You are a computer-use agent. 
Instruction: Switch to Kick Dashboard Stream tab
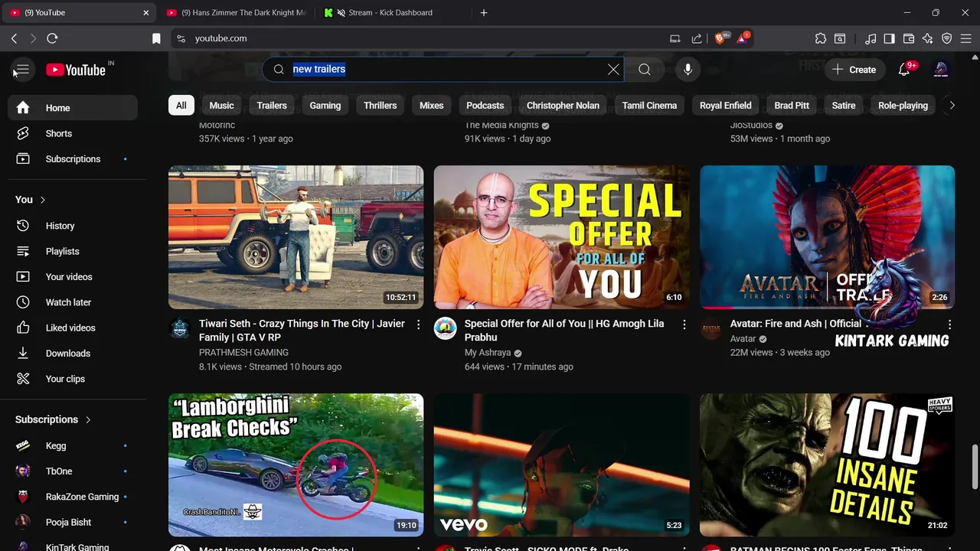390,12
